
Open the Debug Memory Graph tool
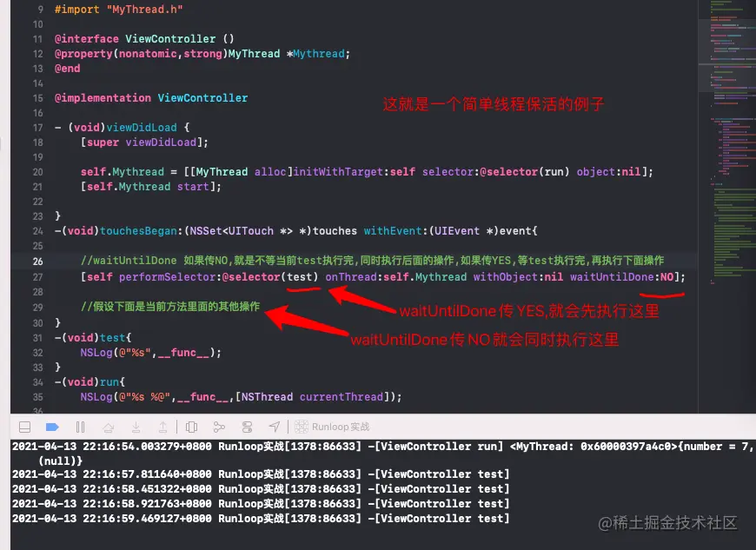[x=219, y=427]
